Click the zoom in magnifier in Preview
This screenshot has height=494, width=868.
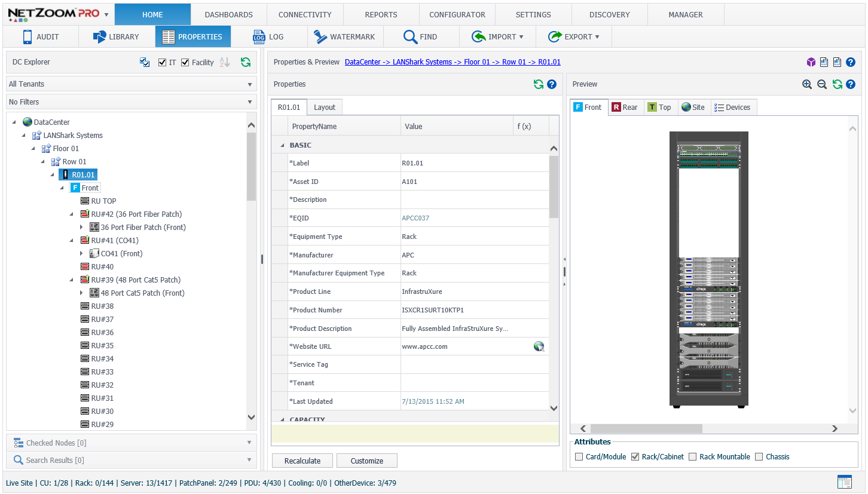[x=807, y=84]
